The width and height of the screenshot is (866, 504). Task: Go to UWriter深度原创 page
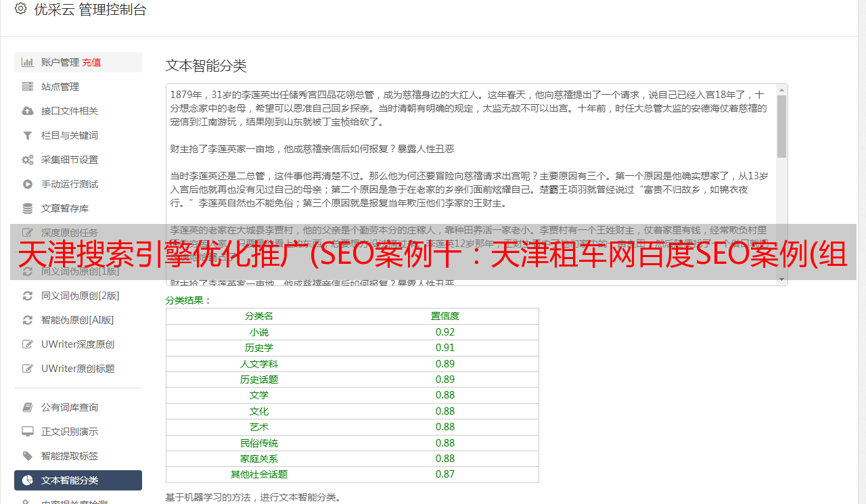(x=77, y=344)
